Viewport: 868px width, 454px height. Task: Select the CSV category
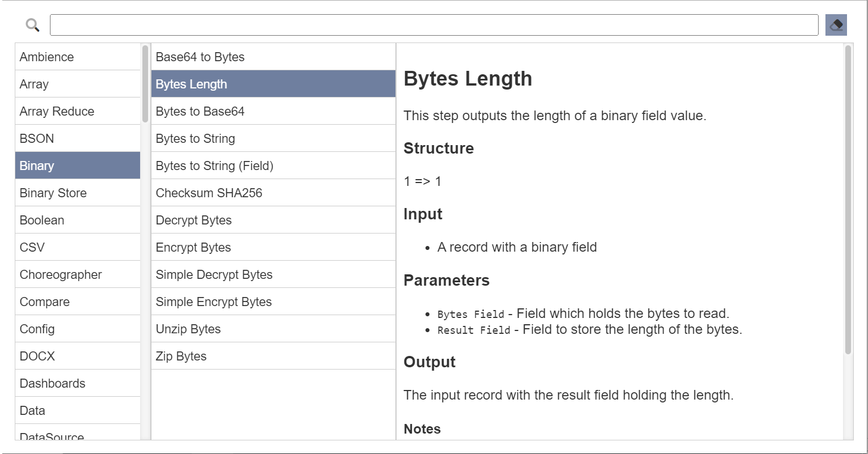pyautogui.click(x=78, y=247)
